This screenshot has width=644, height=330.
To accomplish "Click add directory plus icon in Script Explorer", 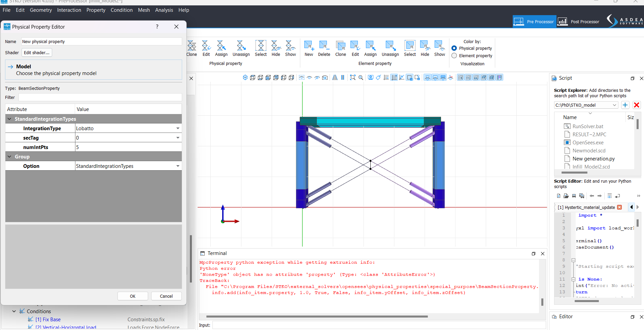I will click(x=625, y=105).
